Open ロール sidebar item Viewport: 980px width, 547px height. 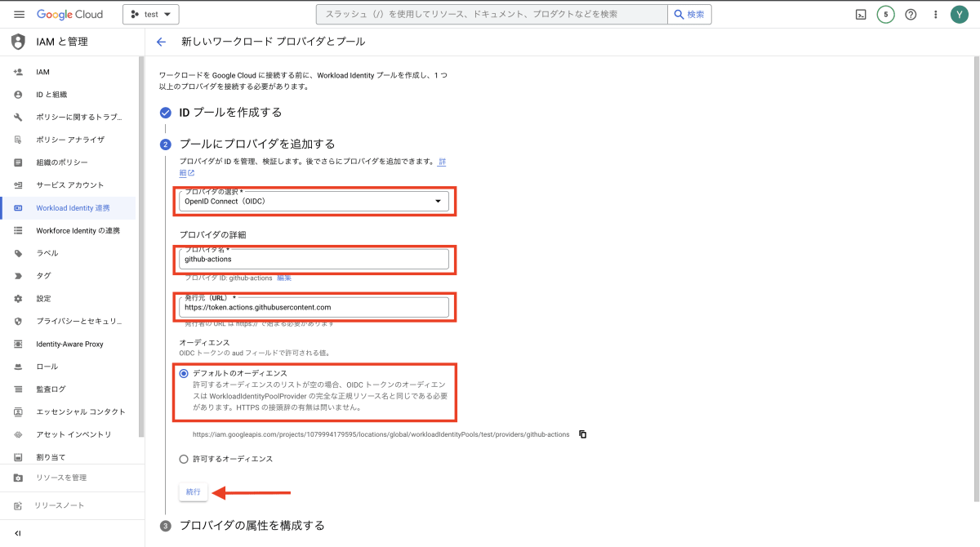[x=68, y=367]
